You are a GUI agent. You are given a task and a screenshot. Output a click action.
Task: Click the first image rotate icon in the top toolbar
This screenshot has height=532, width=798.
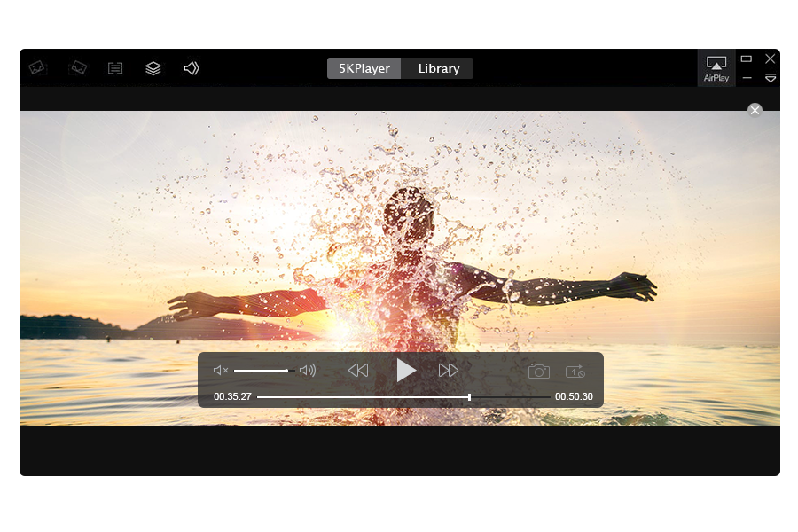click(37, 67)
